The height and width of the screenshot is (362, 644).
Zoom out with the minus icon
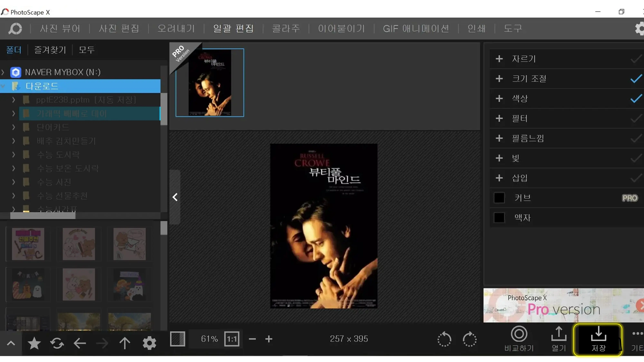[252, 339]
